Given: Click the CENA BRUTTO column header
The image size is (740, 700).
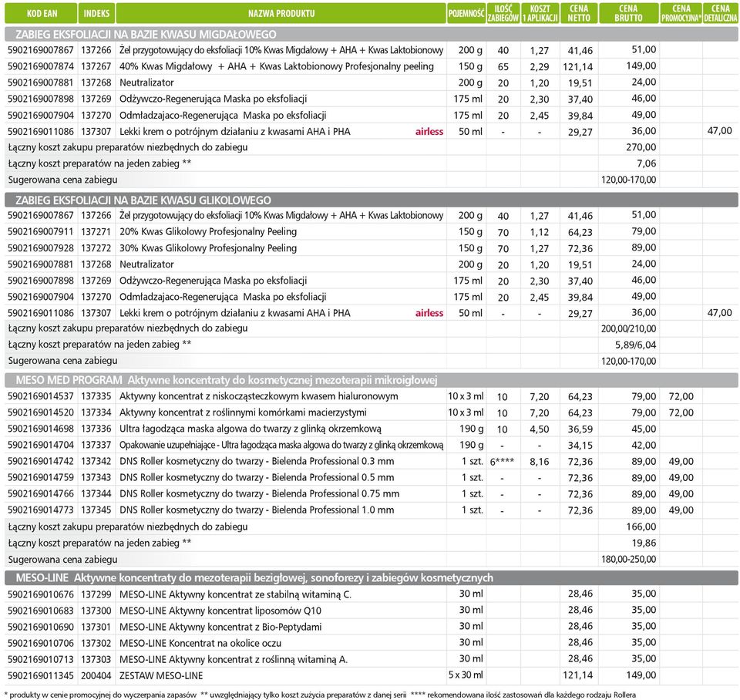Looking at the screenshot, I should (629, 13).
